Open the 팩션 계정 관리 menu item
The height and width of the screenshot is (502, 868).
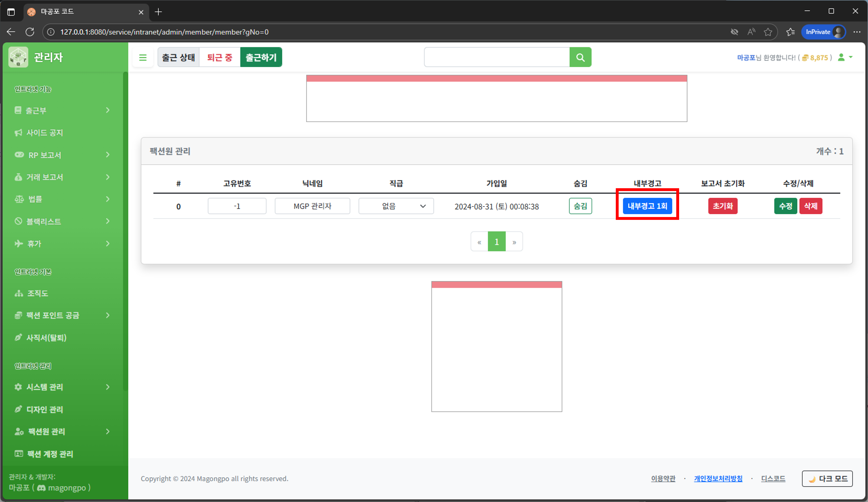tap(50, 454)
